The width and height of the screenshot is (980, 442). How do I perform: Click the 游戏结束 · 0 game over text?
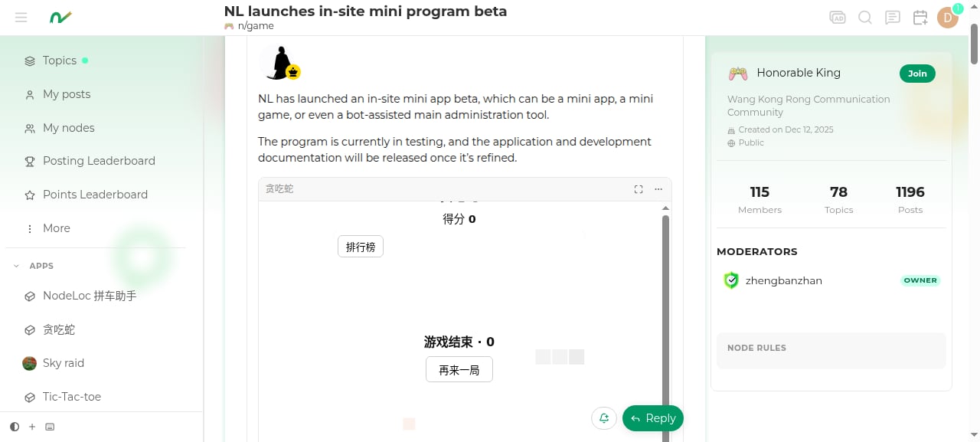click(459, 342)
